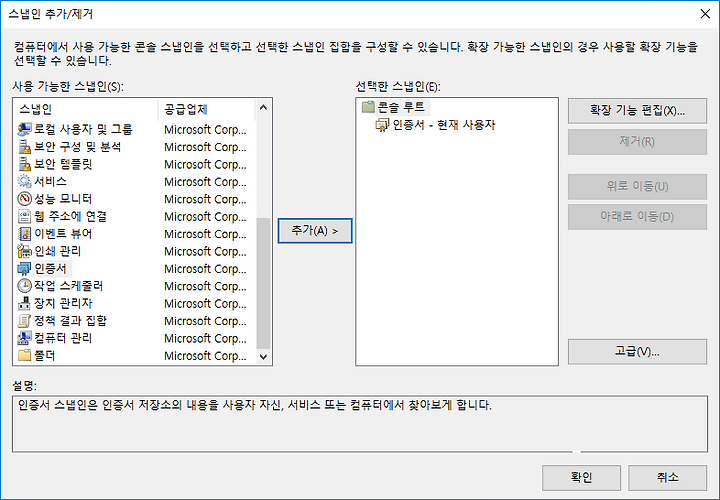The width and height of the screenshot is (720, 500).
Task: Click the 인증서 - 현재 사용자 certificate icon
Action: pyautogui.click(x=382, y=125)
